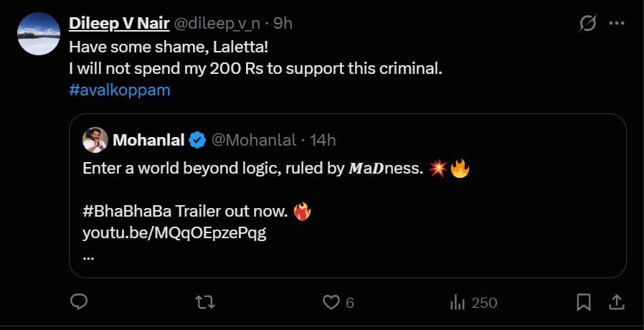Bookmark this post
The image size is (644, 330).
(x=584, y=303)
